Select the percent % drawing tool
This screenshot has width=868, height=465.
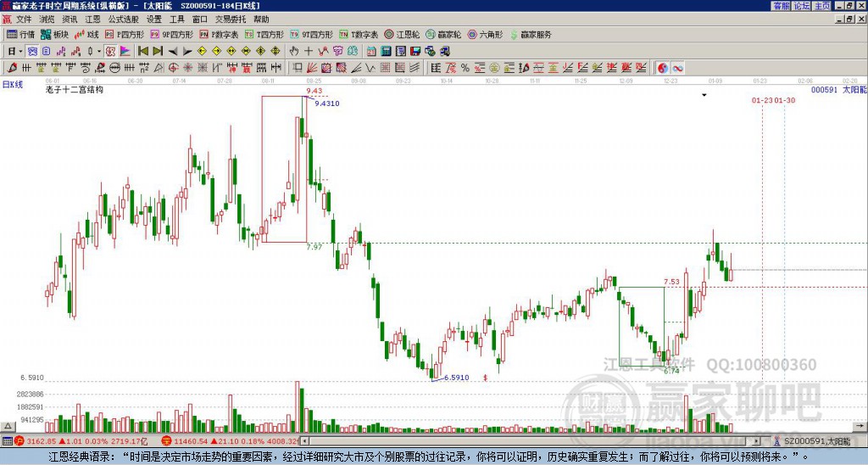click(x=465, y=68)
